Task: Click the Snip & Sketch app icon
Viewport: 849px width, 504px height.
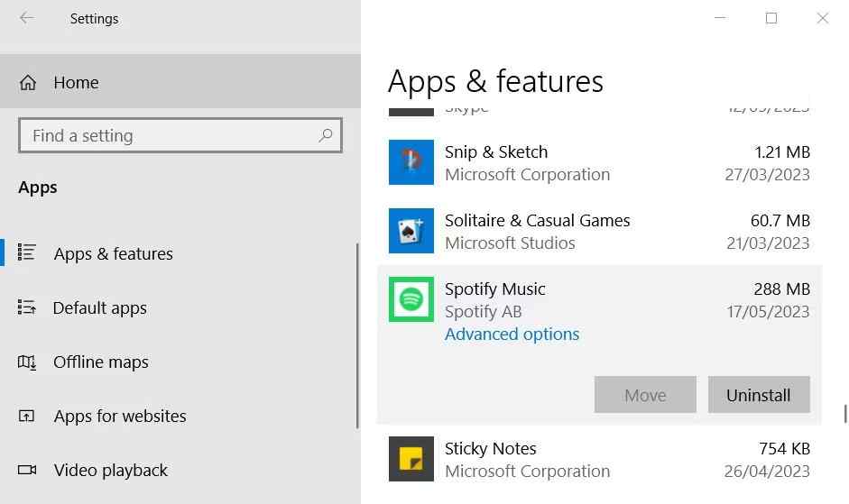Action: 411,162
